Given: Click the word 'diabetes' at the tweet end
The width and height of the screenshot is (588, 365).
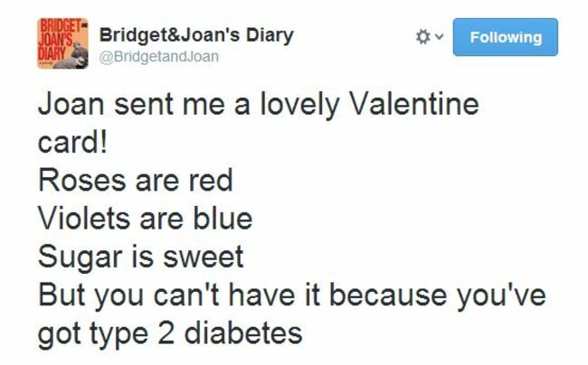Looking at the screenshot, I should [243, 332].
